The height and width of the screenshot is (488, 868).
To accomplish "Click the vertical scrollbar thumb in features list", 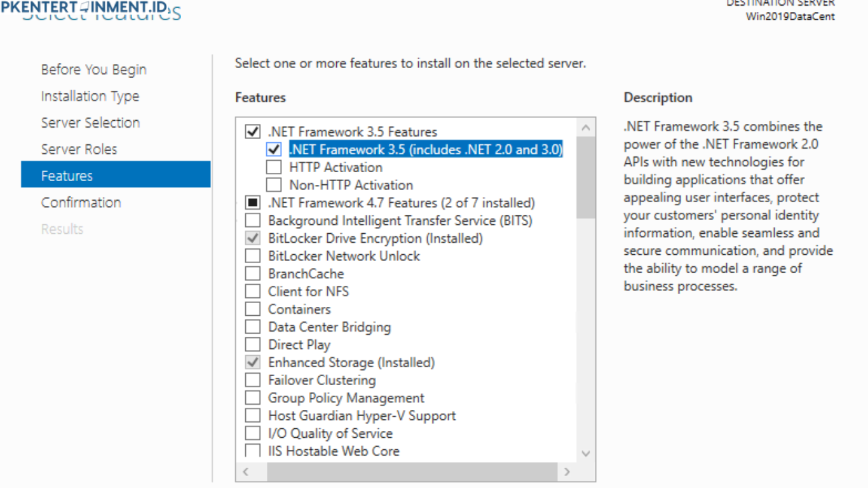I will (586, 178).
